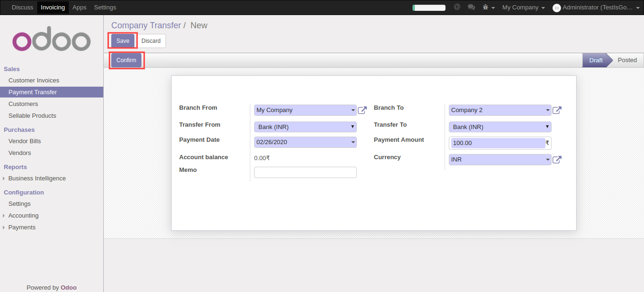
Task: Click into the Memo input field
Action: (305, 172)
